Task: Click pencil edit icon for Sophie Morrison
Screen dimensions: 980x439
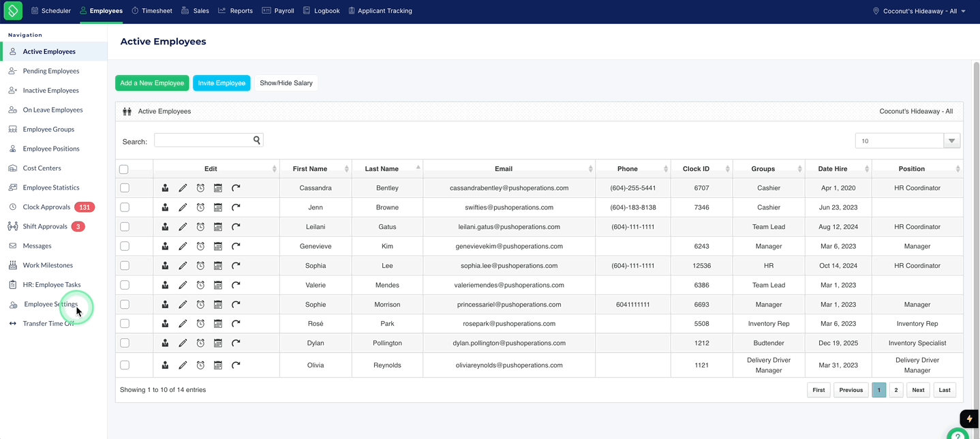Action: point(183,305)
